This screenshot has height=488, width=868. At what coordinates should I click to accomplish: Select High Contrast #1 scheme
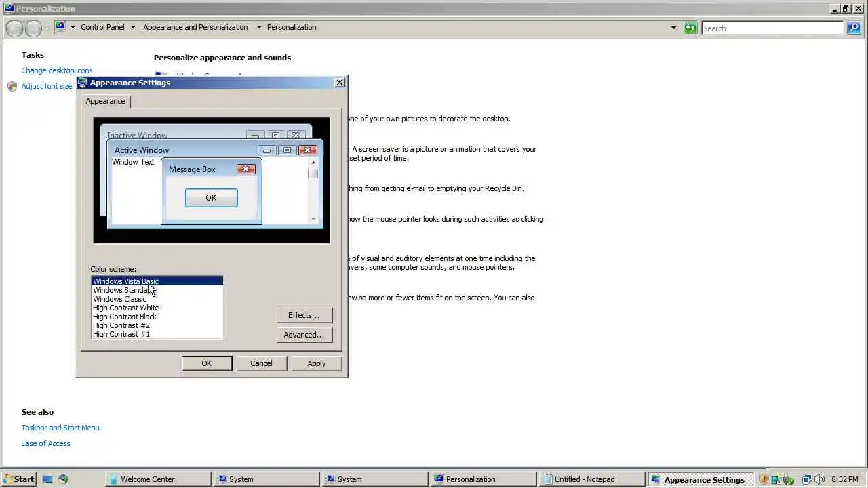(157, 334)
